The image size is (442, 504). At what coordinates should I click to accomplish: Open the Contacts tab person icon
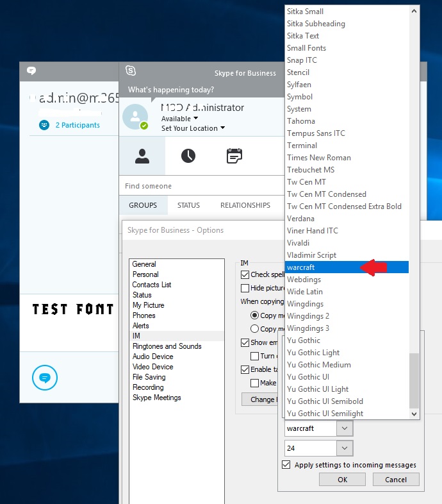click(142, 156)
